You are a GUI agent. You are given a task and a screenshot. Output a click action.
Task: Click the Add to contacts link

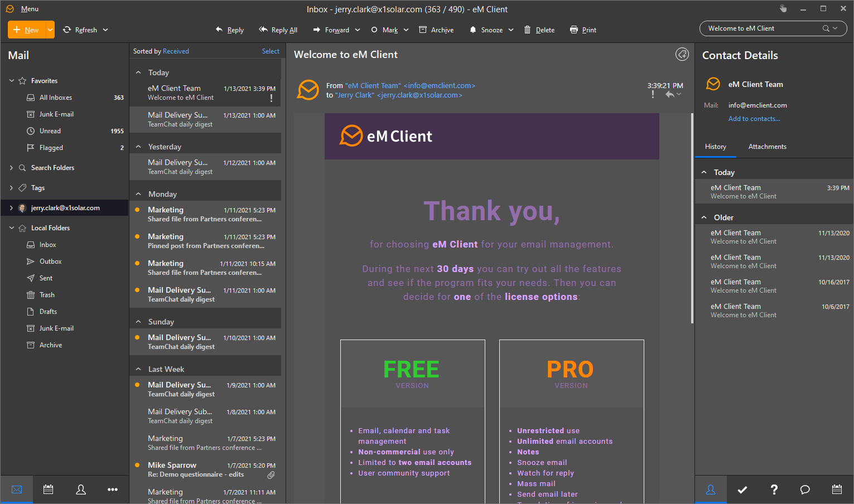click(754, 119)
